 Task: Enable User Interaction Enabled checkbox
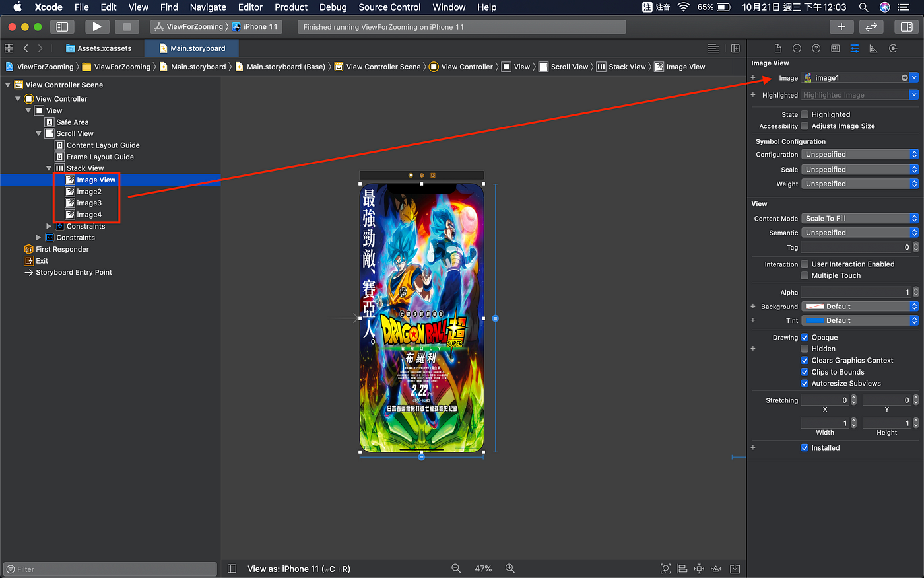805,264
